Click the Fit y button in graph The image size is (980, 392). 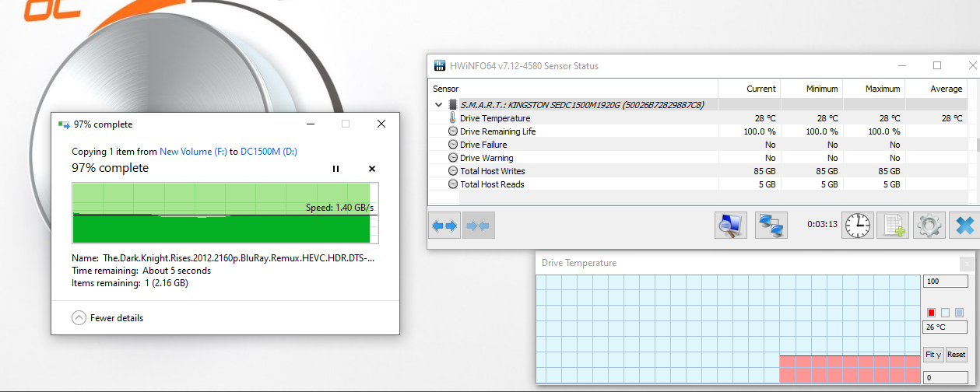(933, 355)
